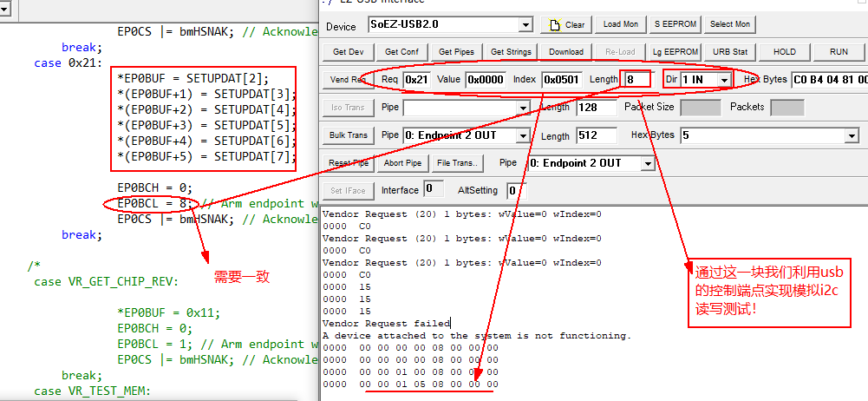Click code line 'EP0BCL = 8;' in editor

pos(155,204)
